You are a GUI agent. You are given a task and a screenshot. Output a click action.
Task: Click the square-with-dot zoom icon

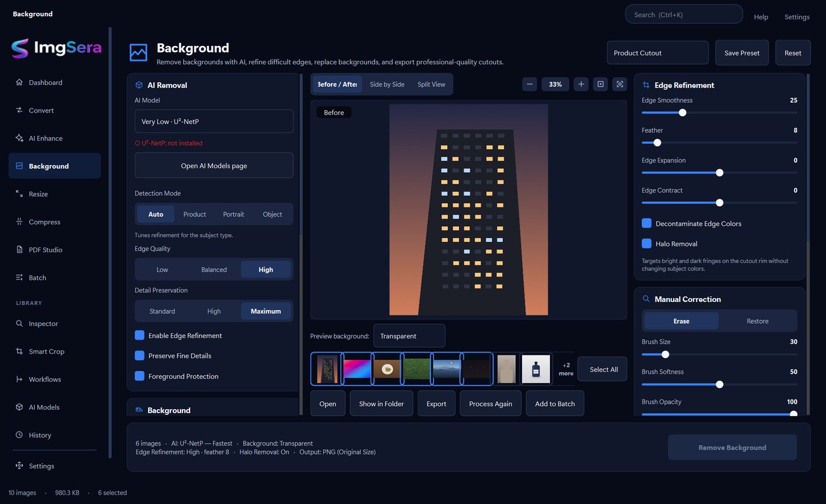coord(601,84)
